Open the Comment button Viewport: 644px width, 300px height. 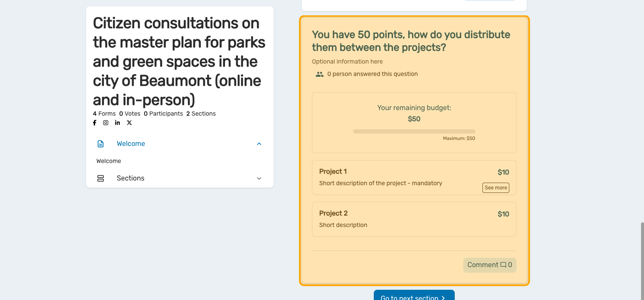tap(489, 265)
